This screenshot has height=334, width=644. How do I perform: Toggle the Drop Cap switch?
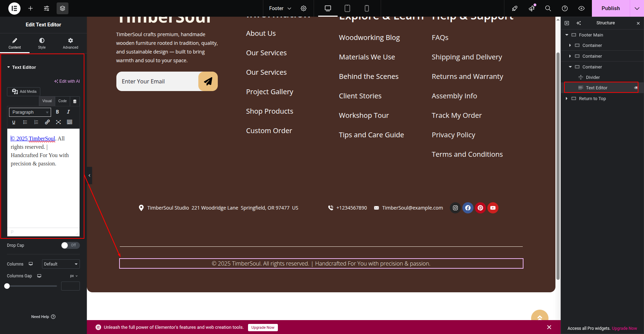tap(70, 245)
